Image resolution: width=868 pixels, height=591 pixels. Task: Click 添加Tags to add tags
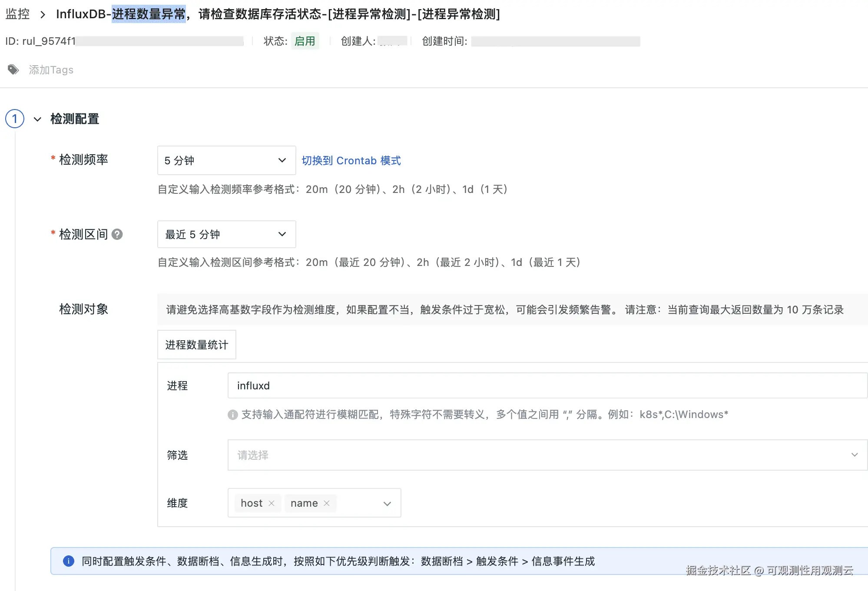pos(51,70)
